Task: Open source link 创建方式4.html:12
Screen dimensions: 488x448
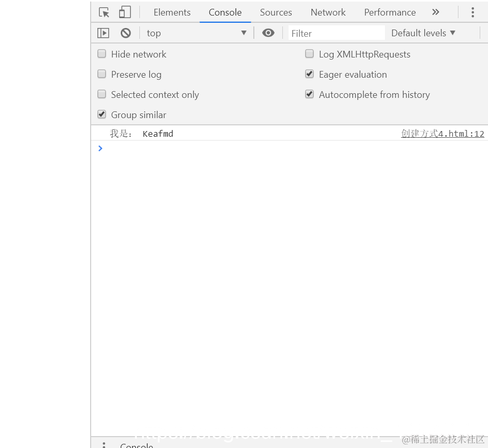Action: [442, 134]
